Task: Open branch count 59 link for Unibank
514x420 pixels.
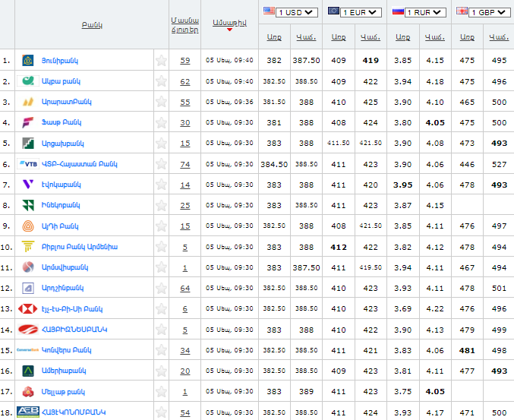Action: [x=185, y=61]
